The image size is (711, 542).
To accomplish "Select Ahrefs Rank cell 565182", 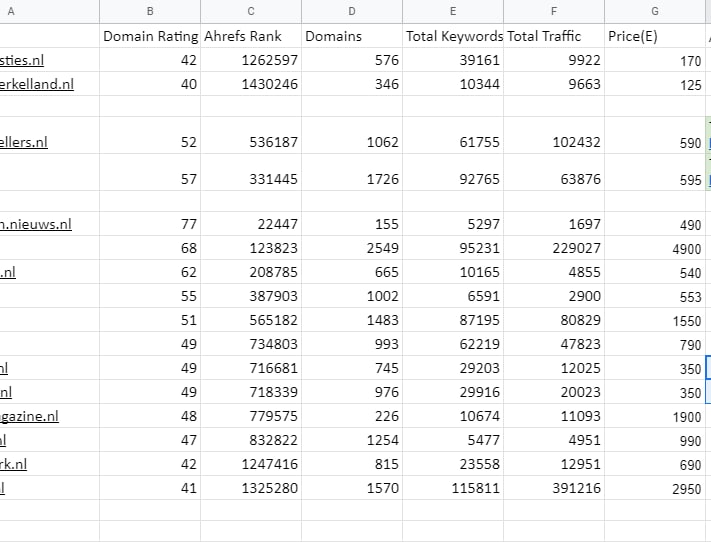I will click(x=251, y=320).
